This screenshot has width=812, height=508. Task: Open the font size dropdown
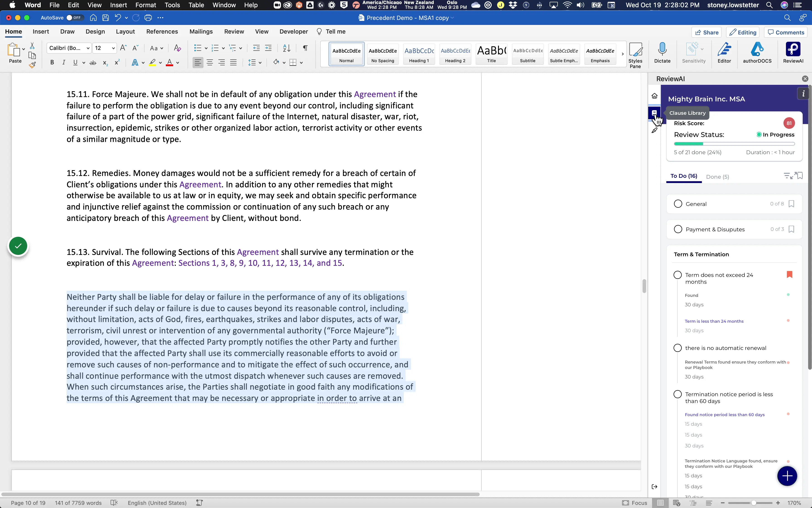click(x=114, y=48)
